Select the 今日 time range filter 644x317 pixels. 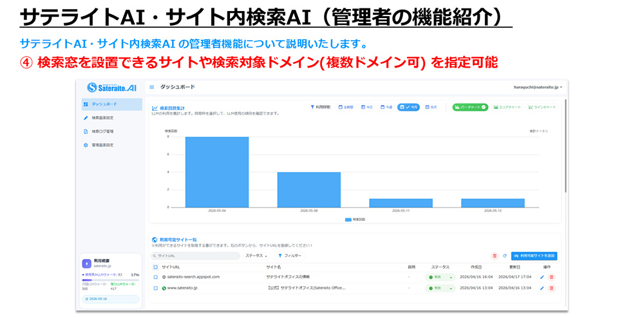(x=367, y=107)
